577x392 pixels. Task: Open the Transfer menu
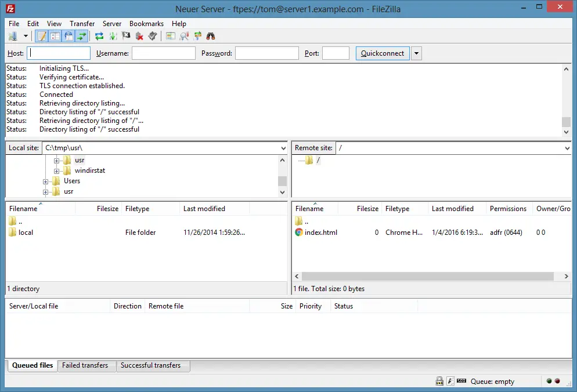pos(82,24)
